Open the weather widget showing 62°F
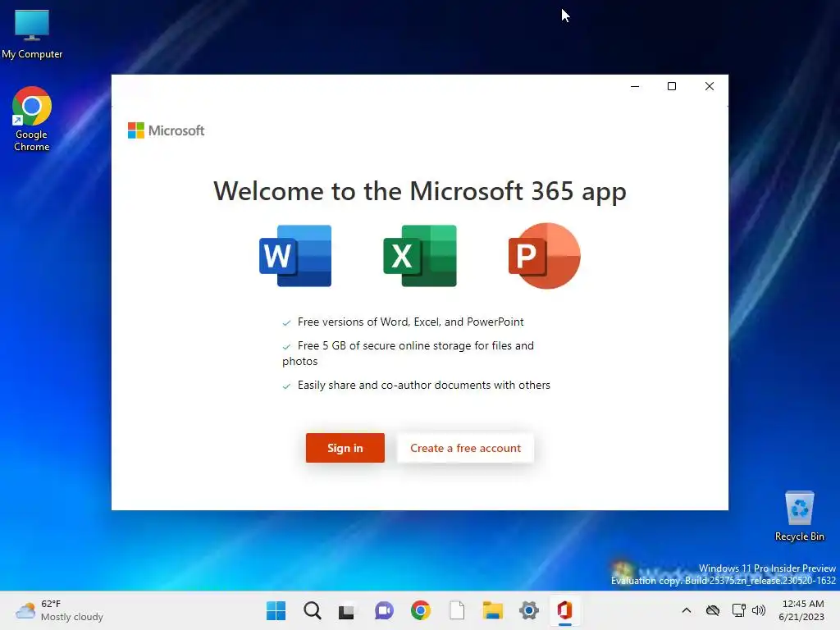Screen dimensions: 840x630 pyautogui.click(x=59, y=610)
